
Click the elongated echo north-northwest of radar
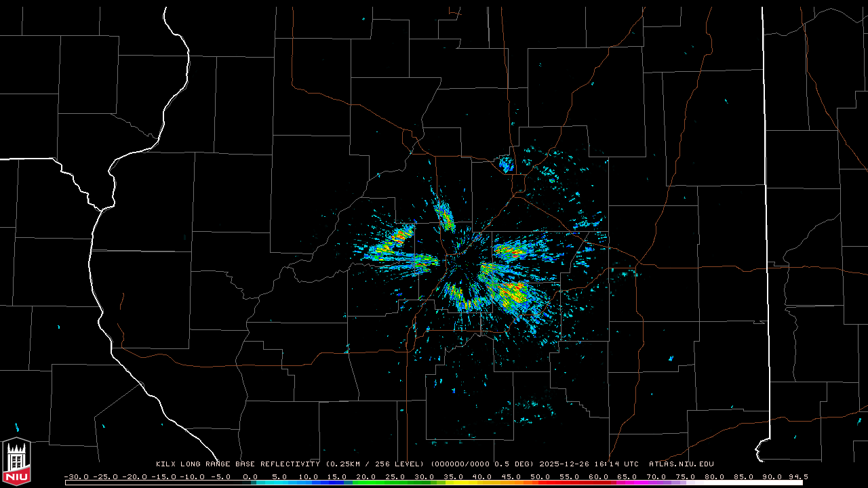(445, 216)
